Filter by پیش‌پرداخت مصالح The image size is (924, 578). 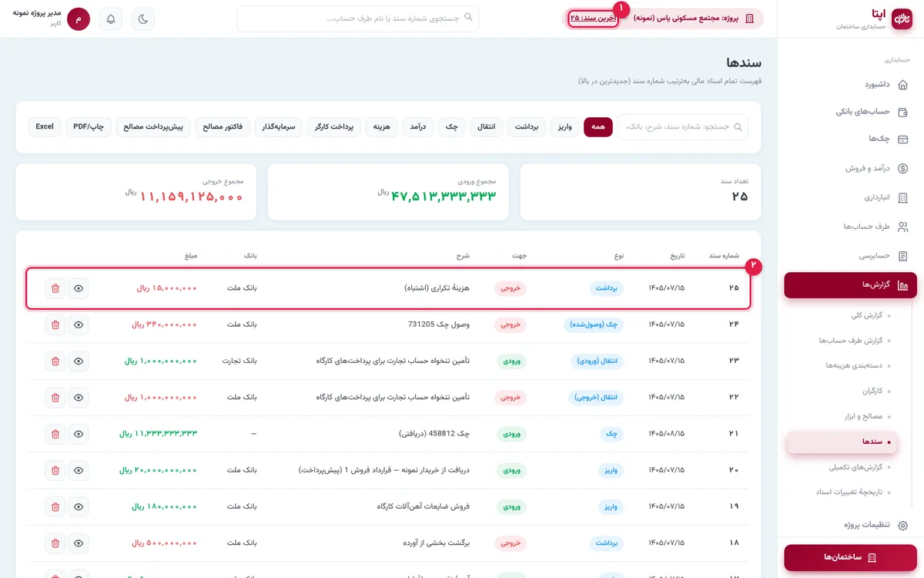pyautogui.click(x=154, y=127)
